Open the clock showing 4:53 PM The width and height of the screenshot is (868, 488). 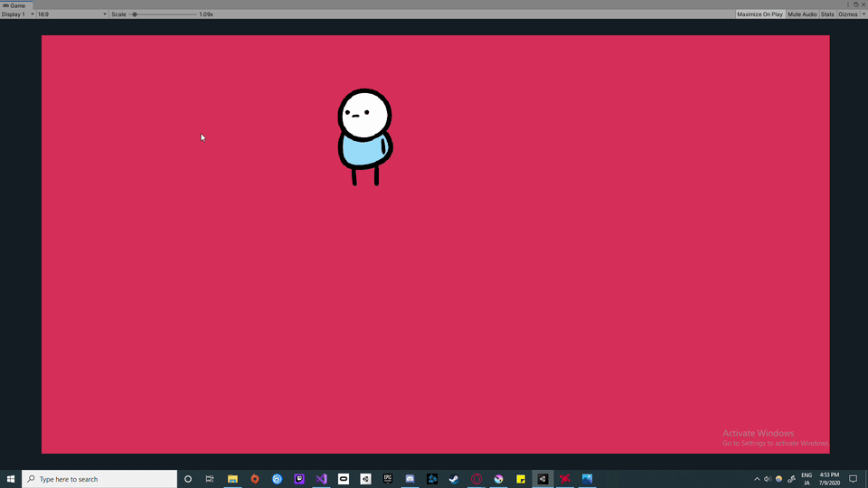click(x=829, y=479)
